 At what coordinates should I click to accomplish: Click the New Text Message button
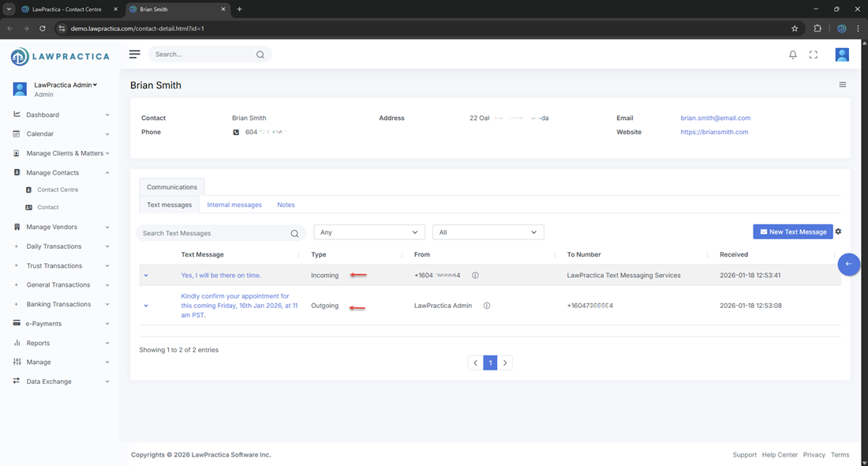pyautogui.click(x=792, y=231)
